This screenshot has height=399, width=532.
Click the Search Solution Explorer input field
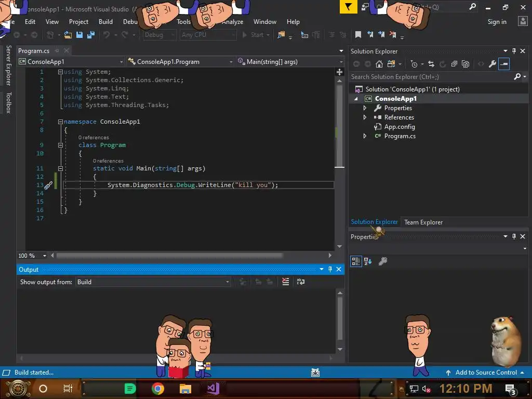(x=431, y=77)
